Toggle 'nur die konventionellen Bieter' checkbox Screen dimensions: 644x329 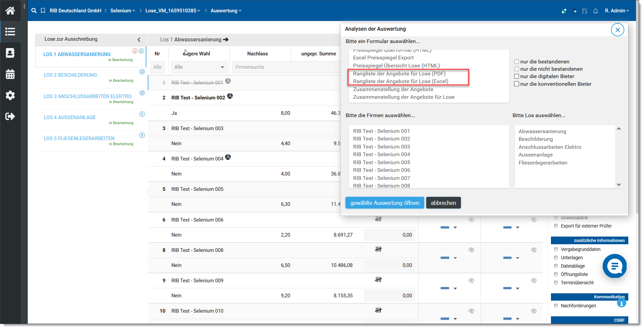point(517,84)
